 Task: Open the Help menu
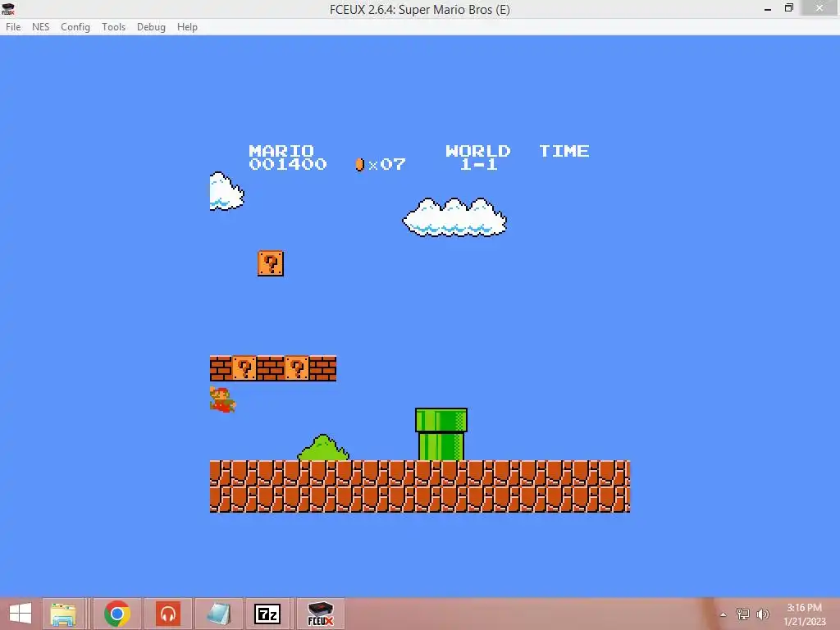click(x=188, y=27)
